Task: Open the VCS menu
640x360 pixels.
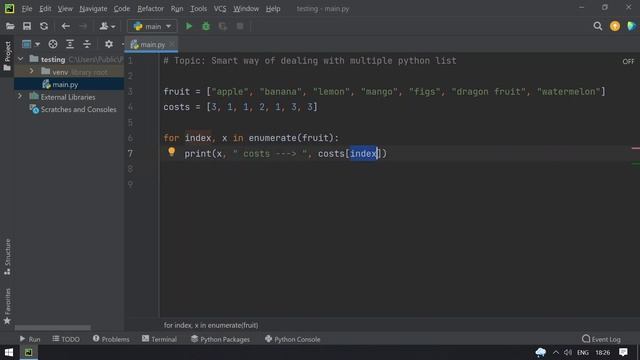Action: click(220, 9)
